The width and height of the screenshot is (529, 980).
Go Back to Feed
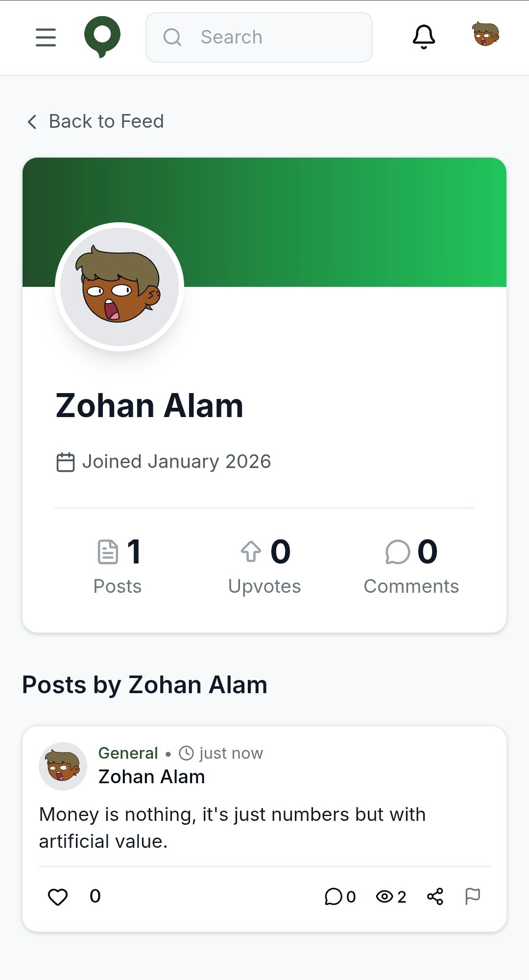pyautogui.click(x=106, y=121)
